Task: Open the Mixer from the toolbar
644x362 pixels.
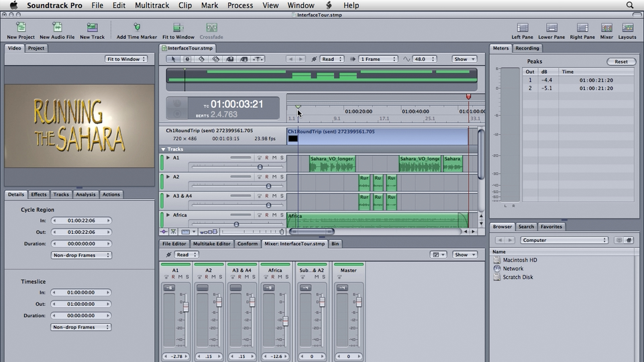Action: pyautogui.click(x=606, y=27)
